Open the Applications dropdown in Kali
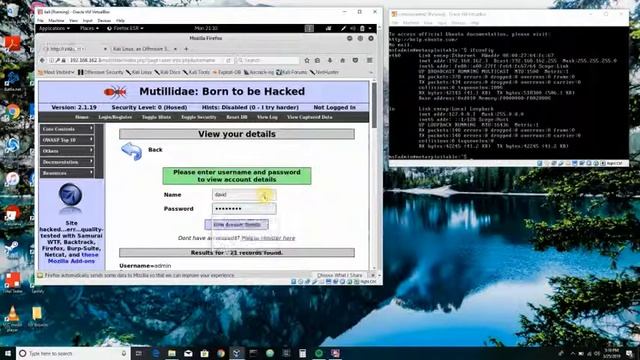 pos(54,28)
